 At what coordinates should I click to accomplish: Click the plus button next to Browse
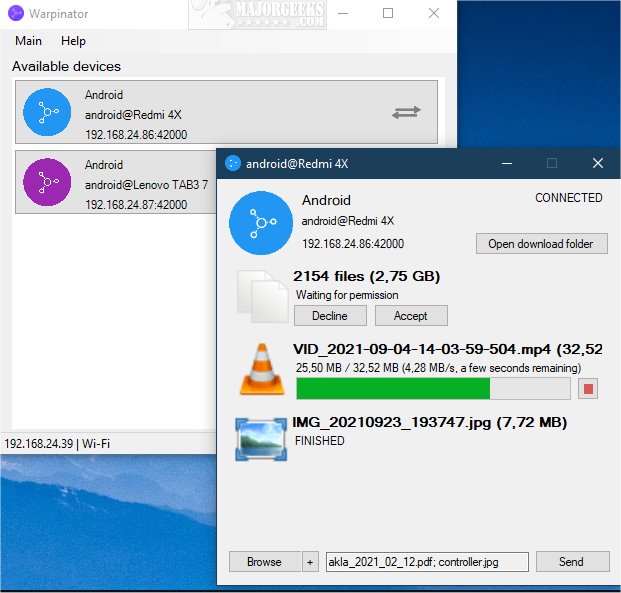coord(310,562)
